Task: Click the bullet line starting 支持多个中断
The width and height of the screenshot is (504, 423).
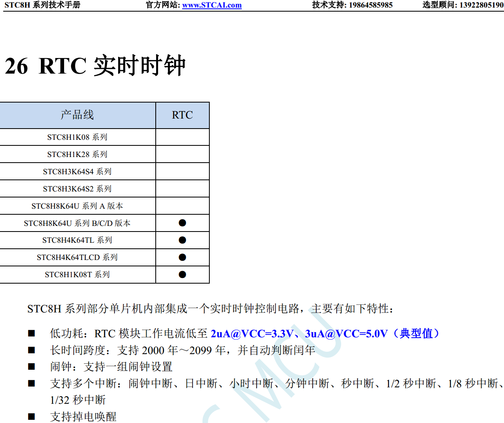Action: (277, 384)
